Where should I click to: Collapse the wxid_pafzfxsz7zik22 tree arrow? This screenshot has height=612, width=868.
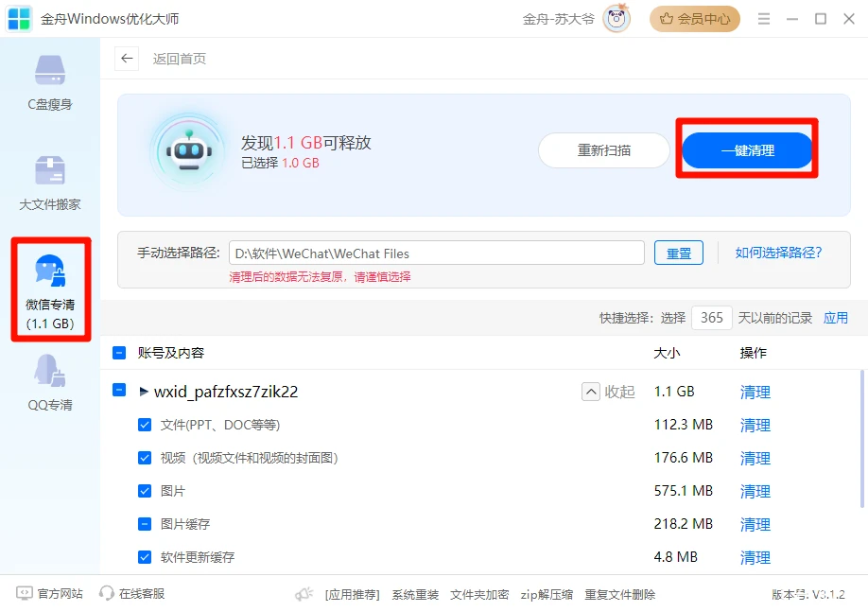[144, 392]
